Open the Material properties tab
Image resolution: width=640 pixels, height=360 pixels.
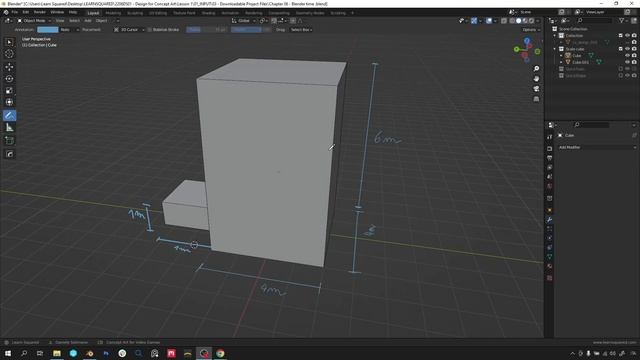tap(550, 267)
